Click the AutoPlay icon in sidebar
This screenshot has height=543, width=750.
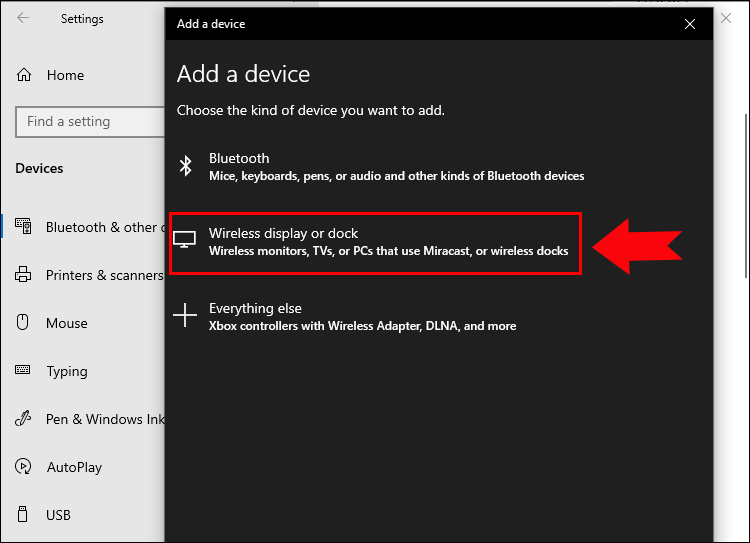pyautogui.click(x=24, y=467)
